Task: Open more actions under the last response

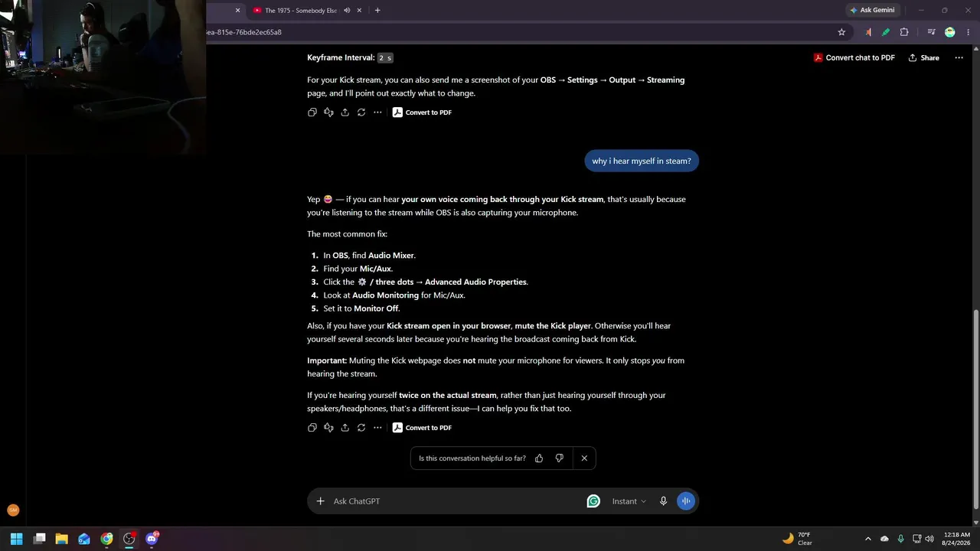Action: (377, 428)
